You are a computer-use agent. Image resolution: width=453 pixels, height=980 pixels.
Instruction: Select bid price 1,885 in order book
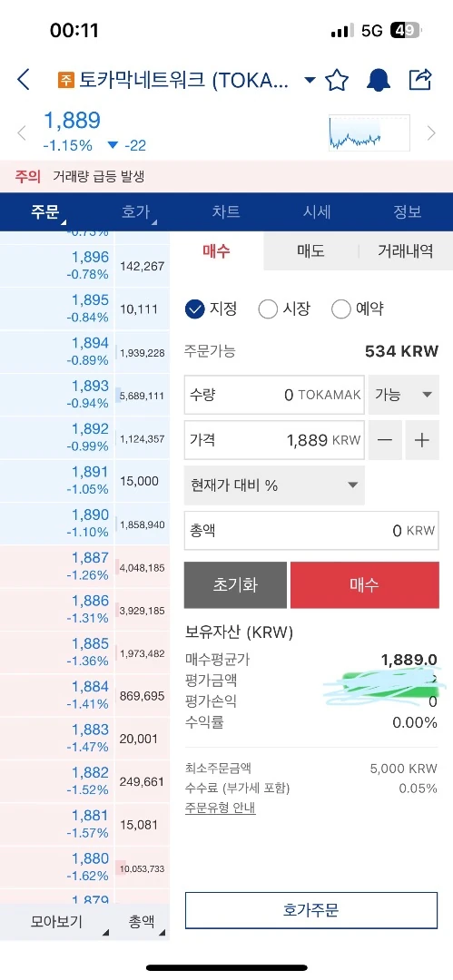(57, 652)
